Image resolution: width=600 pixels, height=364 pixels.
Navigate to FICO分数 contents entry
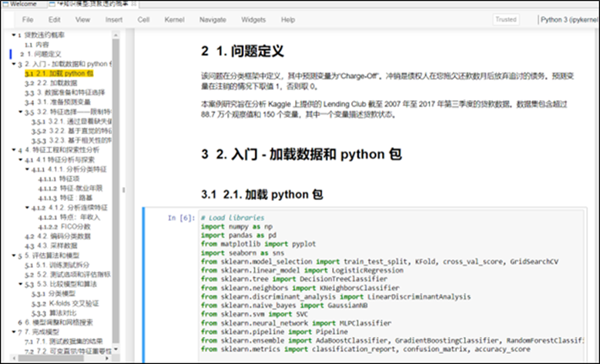73,225
